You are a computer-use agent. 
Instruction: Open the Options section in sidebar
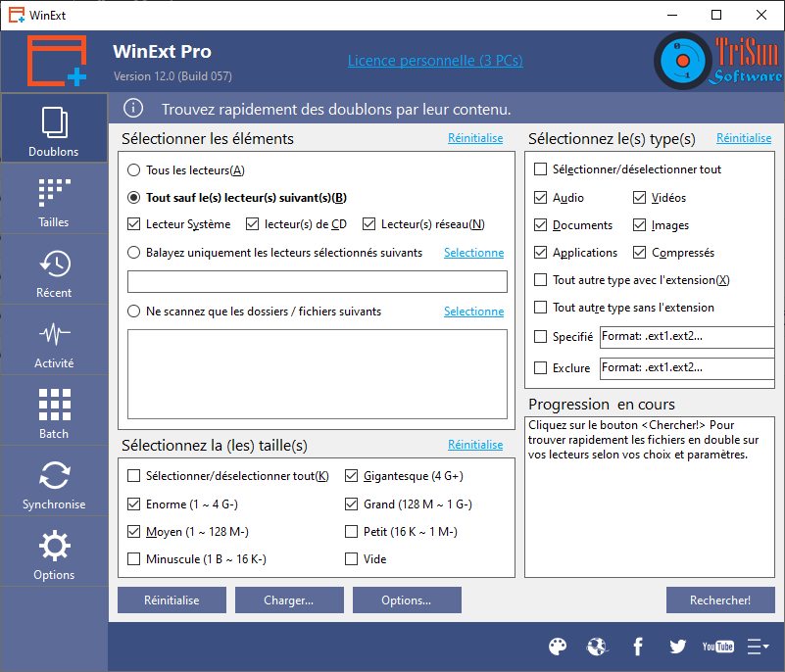coord(54,552)
